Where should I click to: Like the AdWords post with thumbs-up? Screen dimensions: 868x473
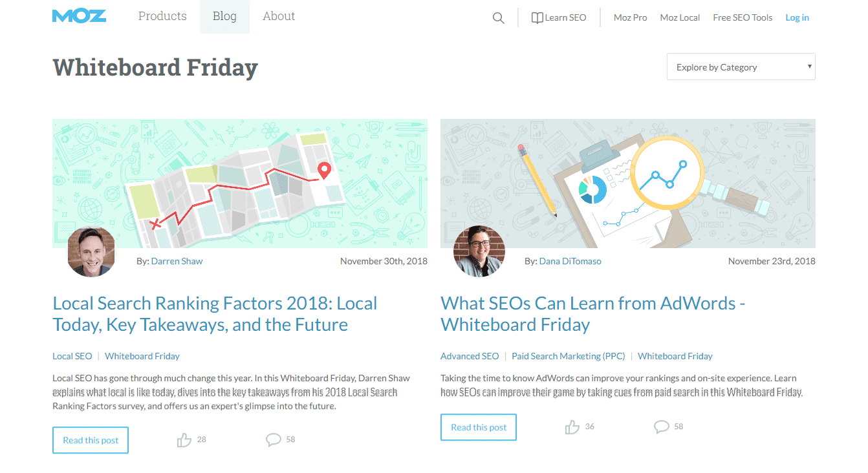pyautogui.click(x=572, y=427)
